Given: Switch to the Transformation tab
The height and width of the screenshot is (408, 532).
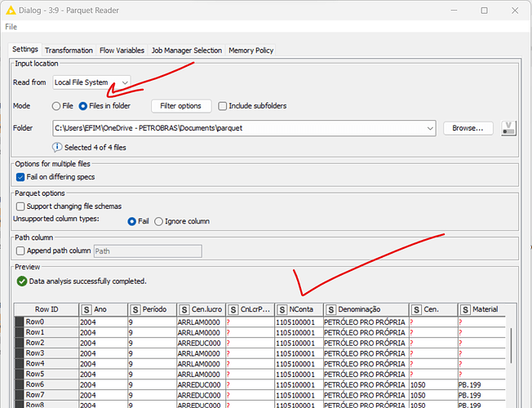Looking at the screenshot, I should [69, 51].
